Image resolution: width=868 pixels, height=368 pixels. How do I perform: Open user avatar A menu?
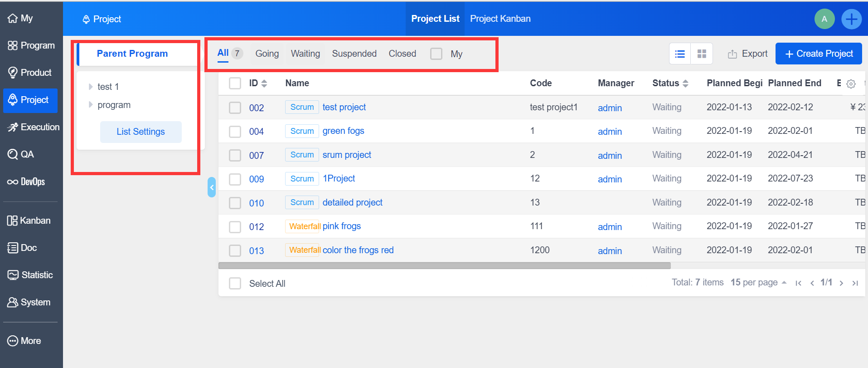pos(824,19)
